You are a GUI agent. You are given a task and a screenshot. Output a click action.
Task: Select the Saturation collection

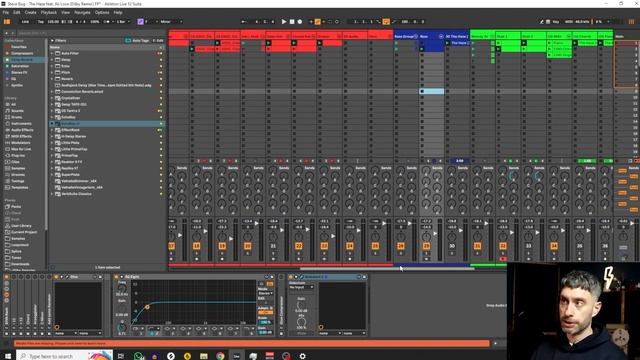coord(20,66)
